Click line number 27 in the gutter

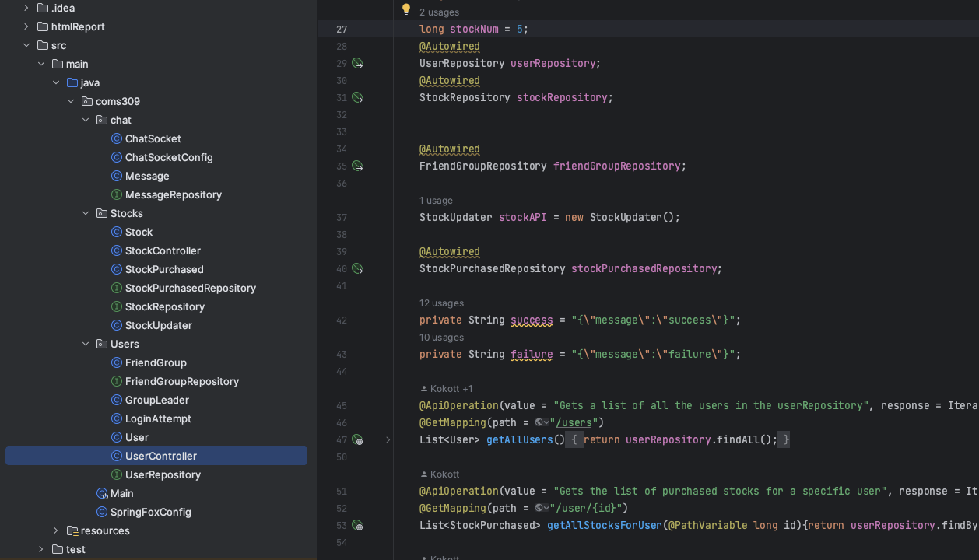pos(342,30)
